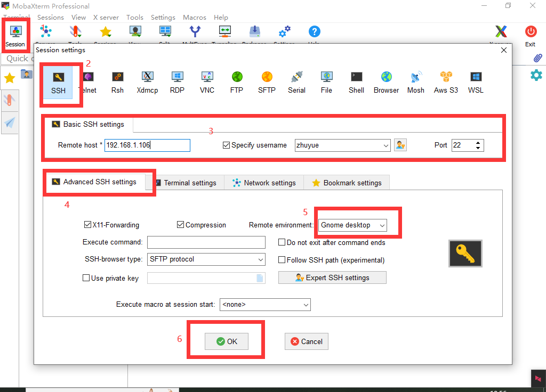Image resolution: width=546 pixels, height=392 pixels.
Task: Increase the Port number with up arrow
Action: 478,142
